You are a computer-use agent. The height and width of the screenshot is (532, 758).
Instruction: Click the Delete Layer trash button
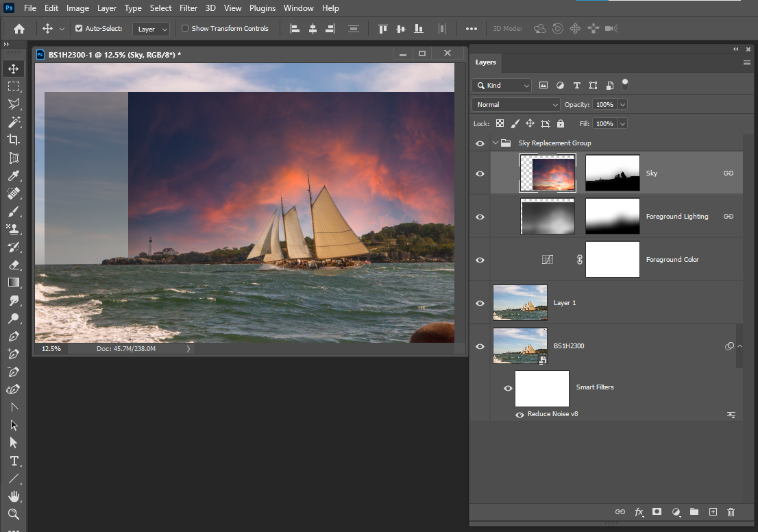(731, 512)
